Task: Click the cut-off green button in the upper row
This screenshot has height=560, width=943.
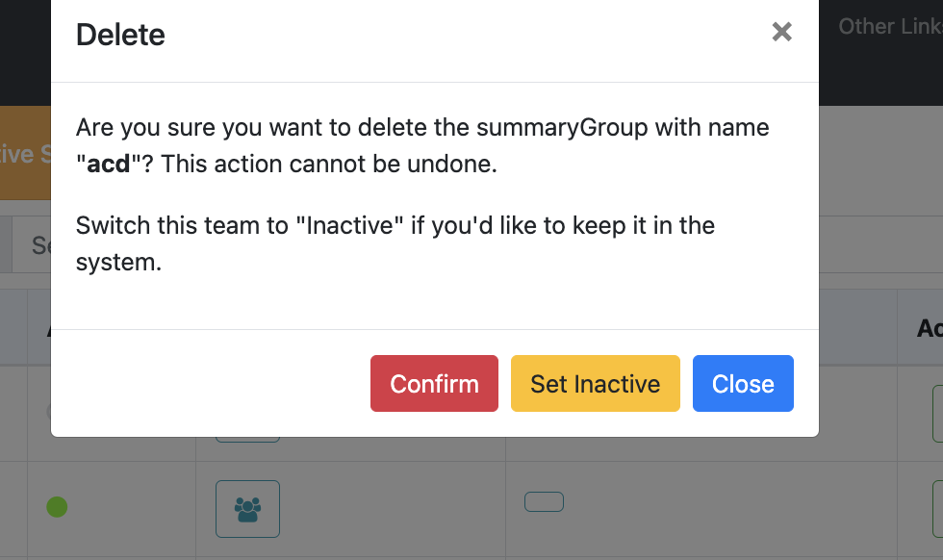Action: point(937,414)
